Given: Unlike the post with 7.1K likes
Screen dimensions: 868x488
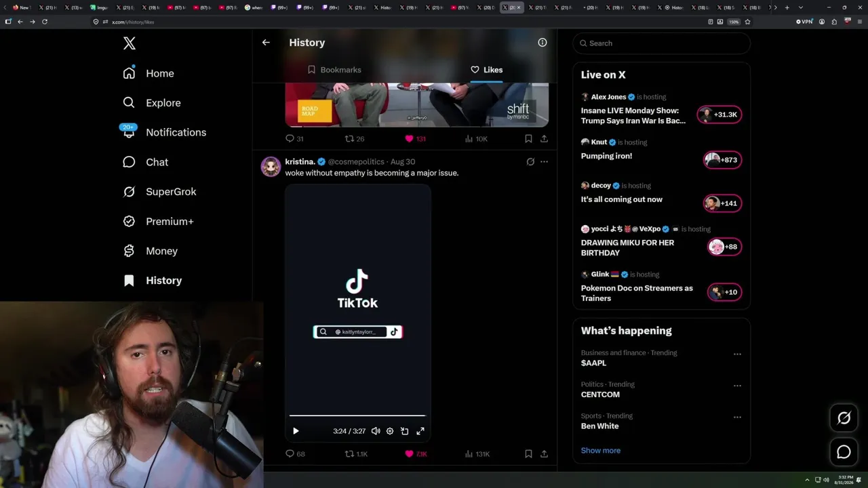Looking at the screenshot, I should pos(416,454).
